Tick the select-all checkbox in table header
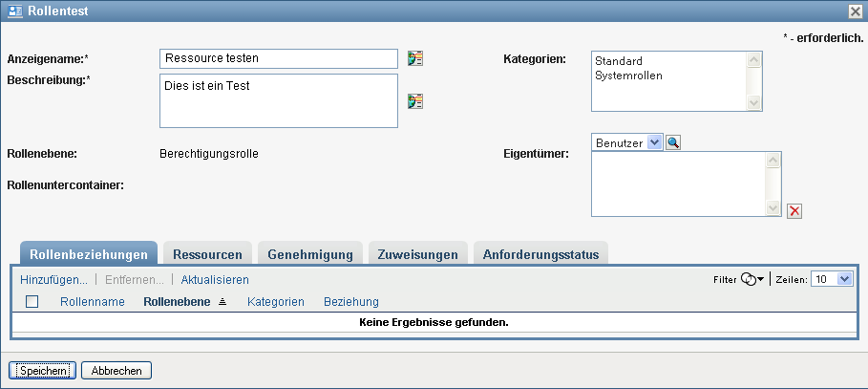The image size is (868, 389). click(x=32, y=302)
